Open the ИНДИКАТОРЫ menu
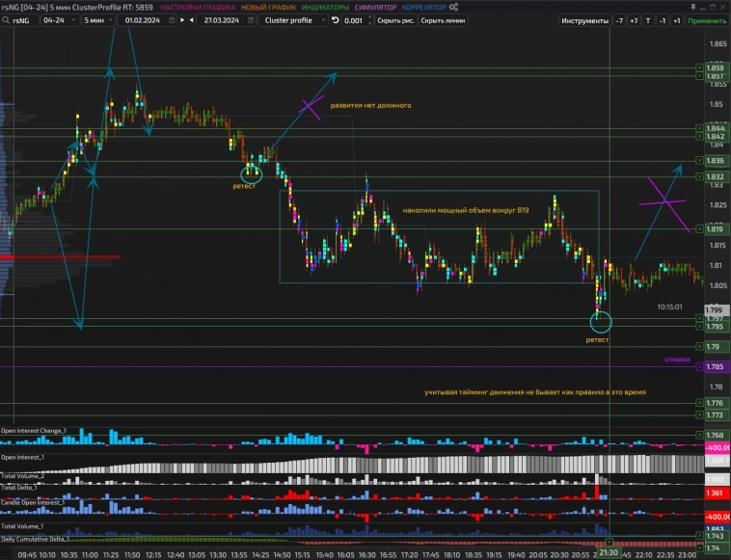The width and height of the screenshot is (731, 560). coord(325,7)
